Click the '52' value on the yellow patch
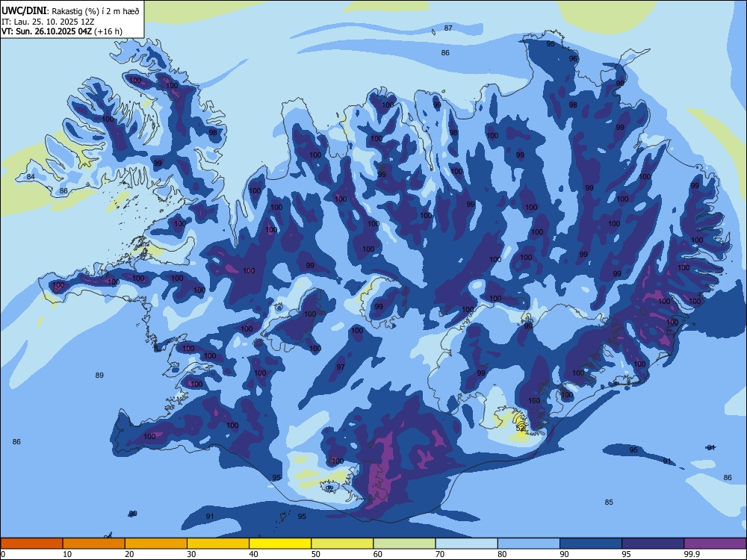747x560 pixels. pyautogui.click(x=520, y=429)
